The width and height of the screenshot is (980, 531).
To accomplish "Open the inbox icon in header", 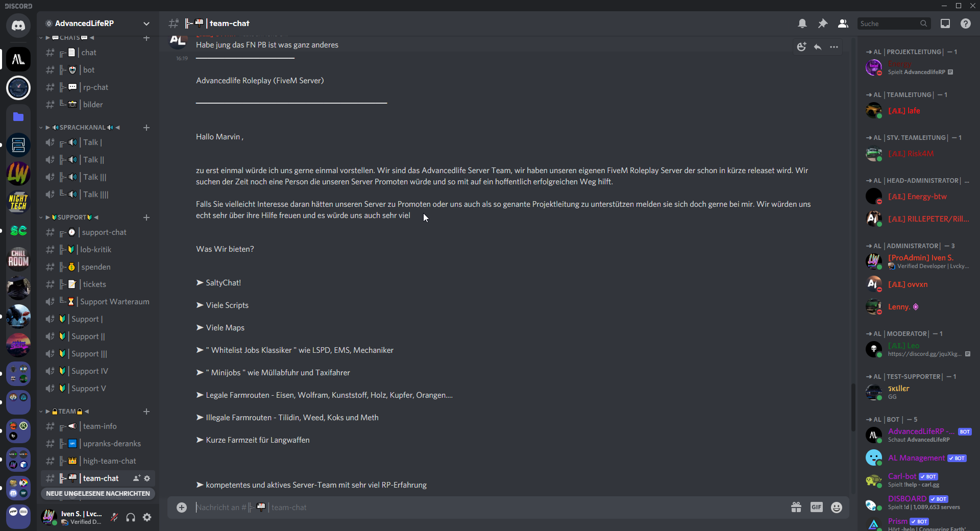I will (945, 23).
